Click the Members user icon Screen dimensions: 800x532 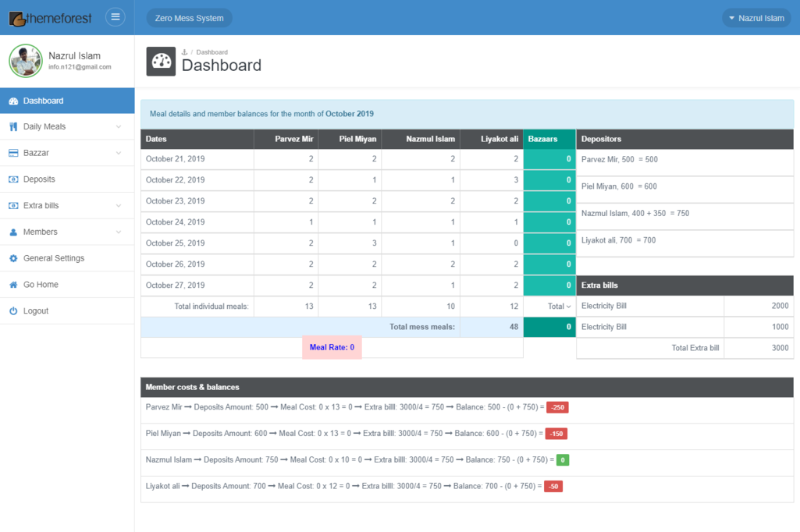[13, 232]
